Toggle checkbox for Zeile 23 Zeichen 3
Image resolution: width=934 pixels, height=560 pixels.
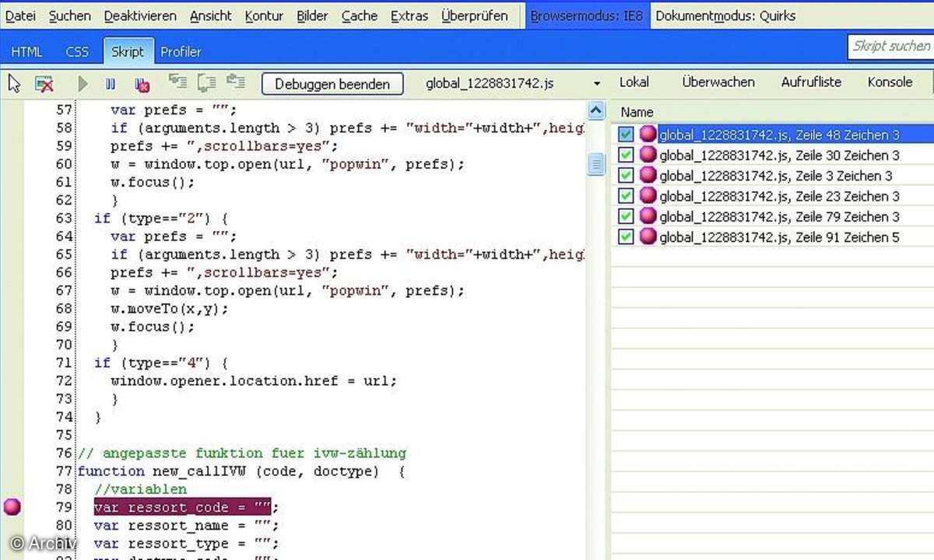click(626, 196)
